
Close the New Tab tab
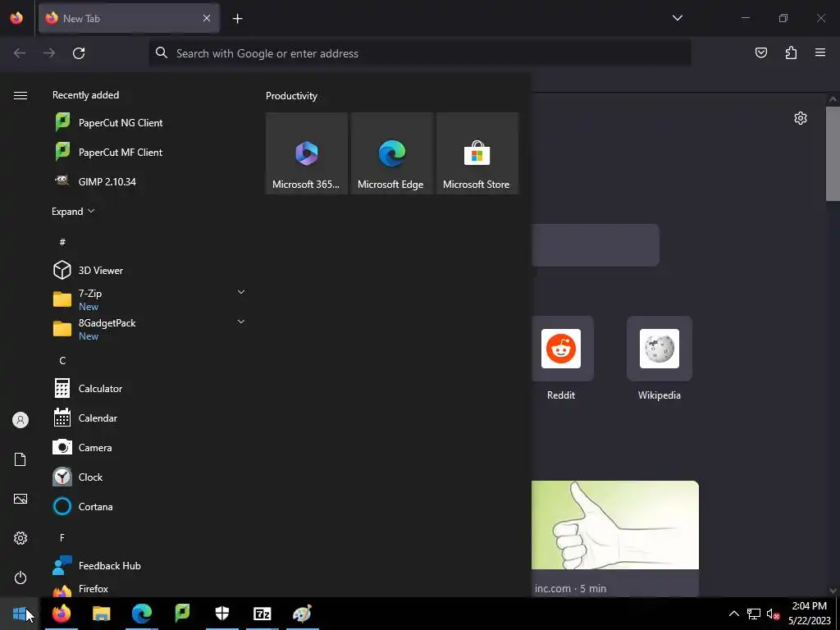pos(206,18)
